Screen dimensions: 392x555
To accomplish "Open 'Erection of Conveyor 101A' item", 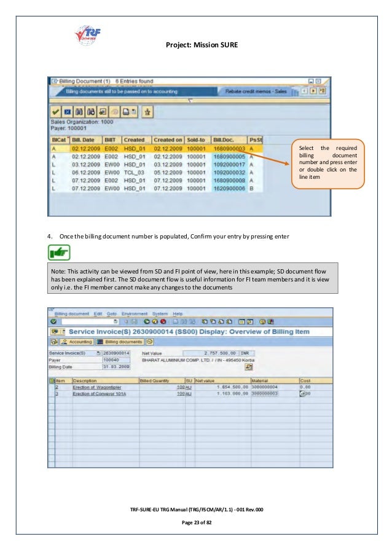I will point(100,393).
